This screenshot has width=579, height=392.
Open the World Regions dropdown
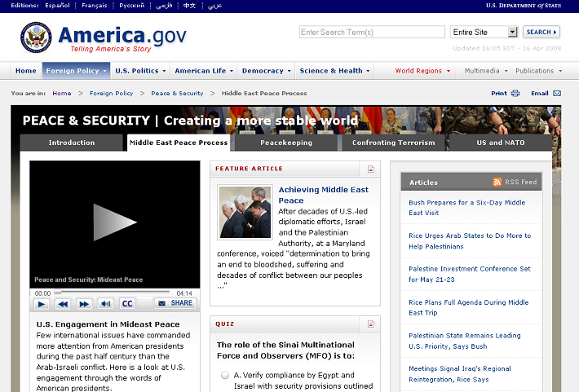point(422,71)
